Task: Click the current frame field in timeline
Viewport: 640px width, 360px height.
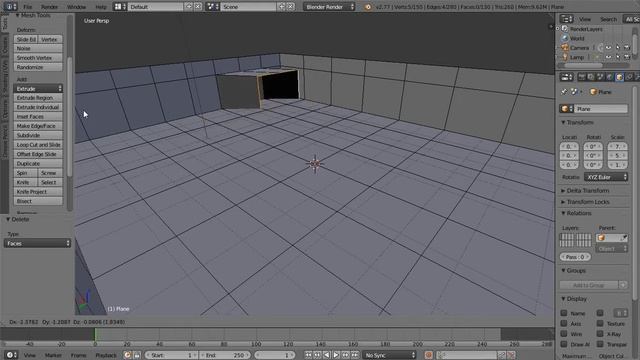Action: [x=275, y=355]
